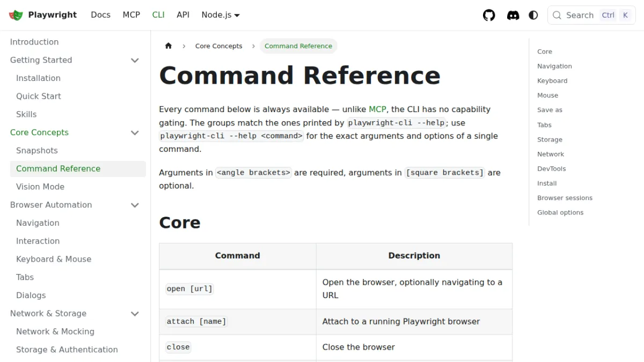Open the Network & Storage sidebar category

[48, 314]
